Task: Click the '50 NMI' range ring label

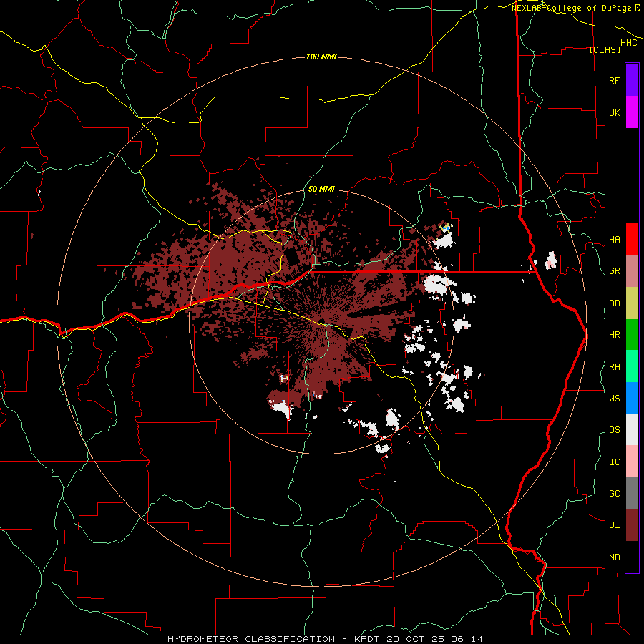Action: pos(321,189)
